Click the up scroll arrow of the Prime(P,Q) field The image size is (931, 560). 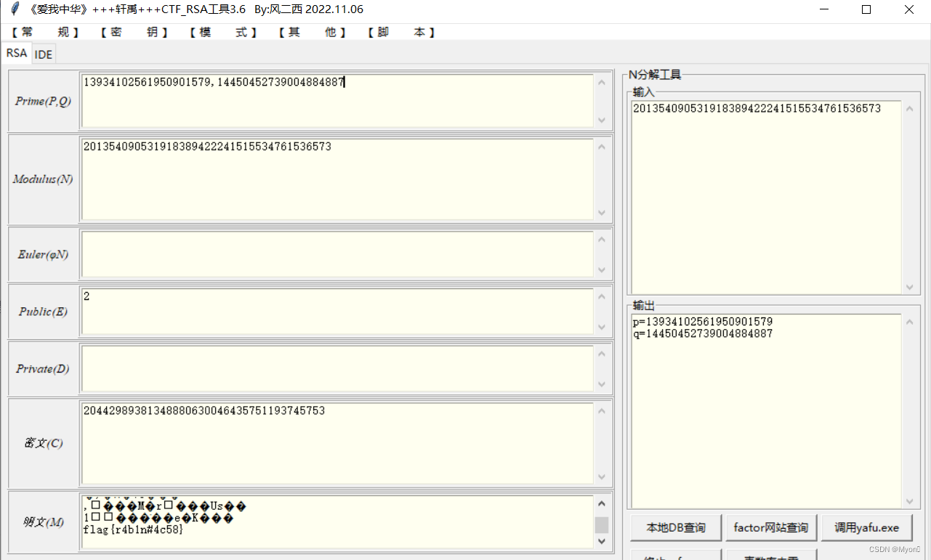(601, 81)
